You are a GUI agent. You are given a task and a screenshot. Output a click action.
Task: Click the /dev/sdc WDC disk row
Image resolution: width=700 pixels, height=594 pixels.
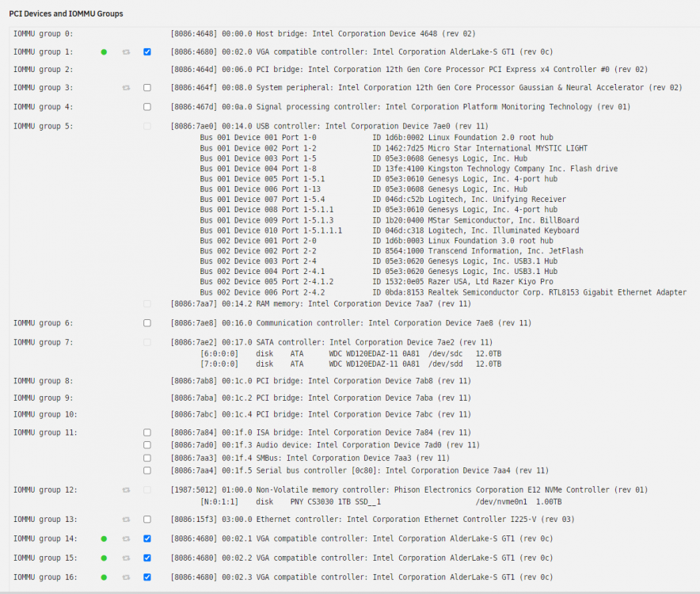[x=351, y=354]
